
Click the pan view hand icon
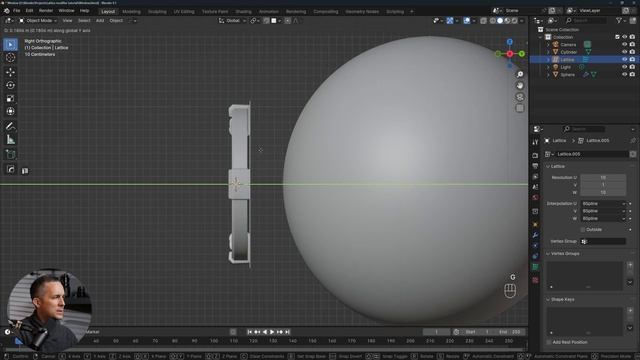(x=520, y=86)
